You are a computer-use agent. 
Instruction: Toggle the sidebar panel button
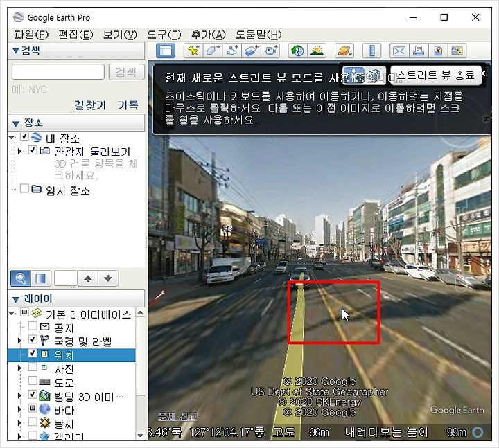166,51
